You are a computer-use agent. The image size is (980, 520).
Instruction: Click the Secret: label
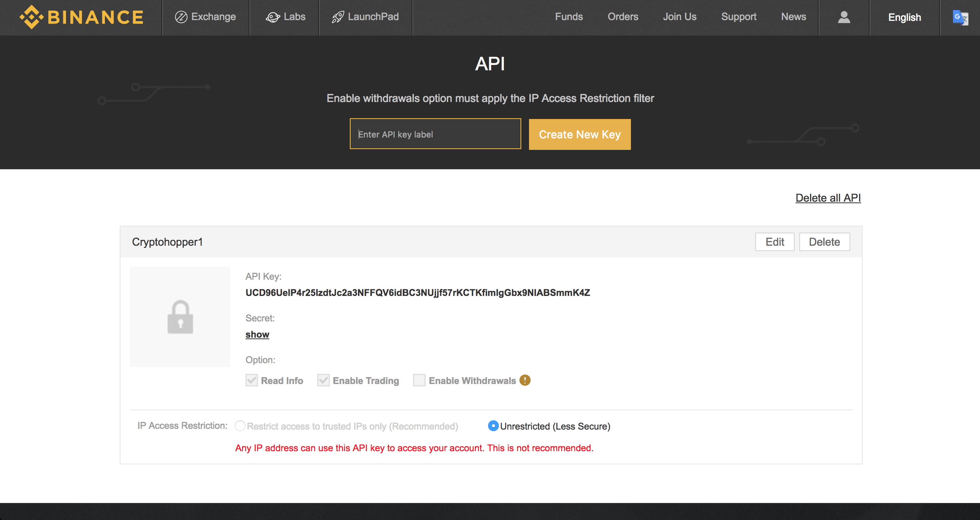pyautogui.click(x=260, y=318)
